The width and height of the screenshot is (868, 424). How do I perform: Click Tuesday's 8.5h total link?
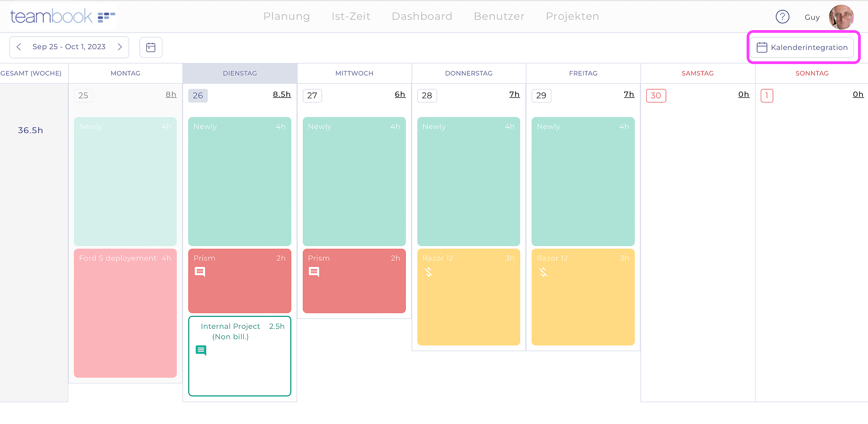tap(282, 94)
